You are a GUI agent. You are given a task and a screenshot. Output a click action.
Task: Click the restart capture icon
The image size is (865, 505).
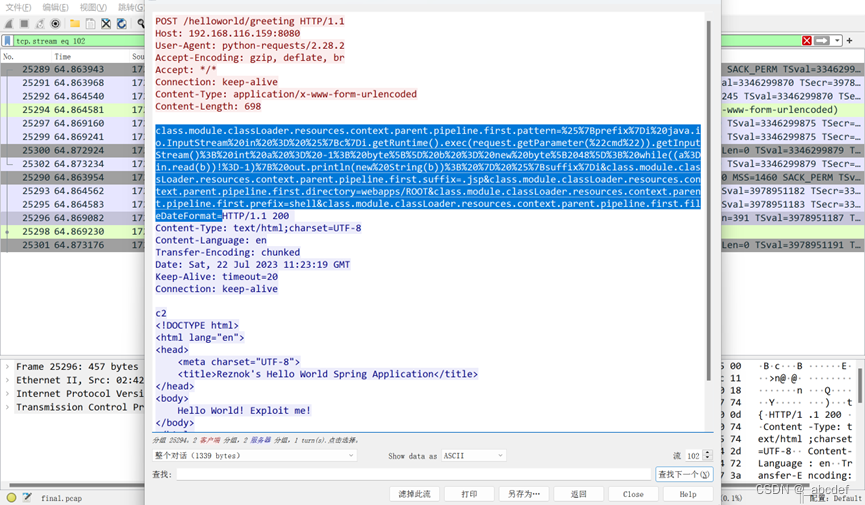[40, 24]
